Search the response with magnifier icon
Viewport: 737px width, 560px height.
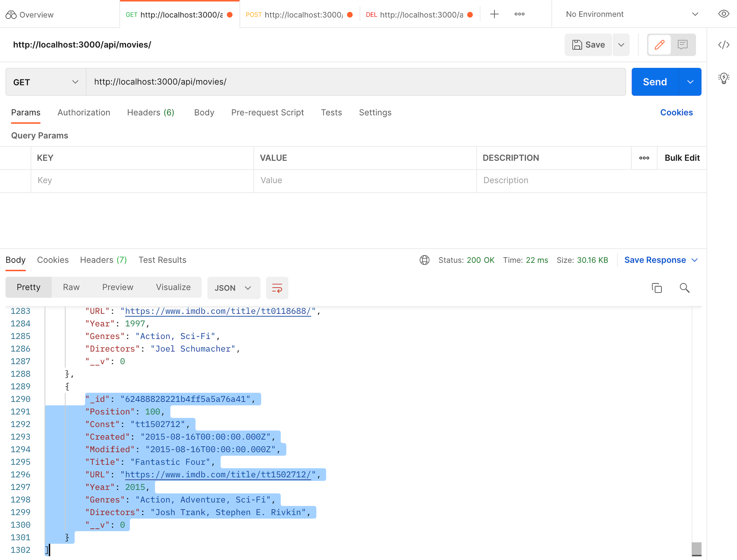pos(684,288)
